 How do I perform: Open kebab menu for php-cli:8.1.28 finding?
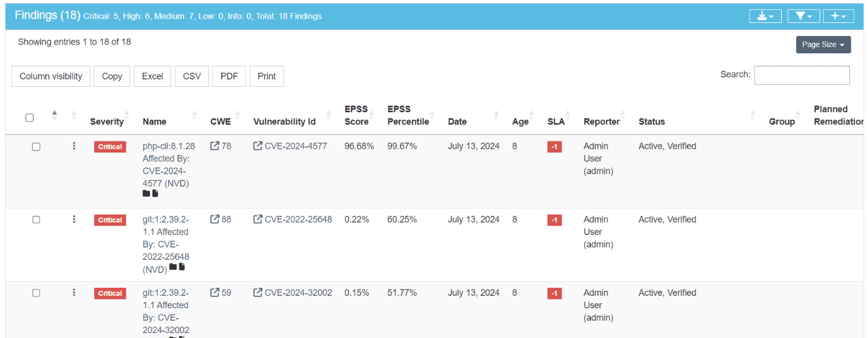[74, 146]
